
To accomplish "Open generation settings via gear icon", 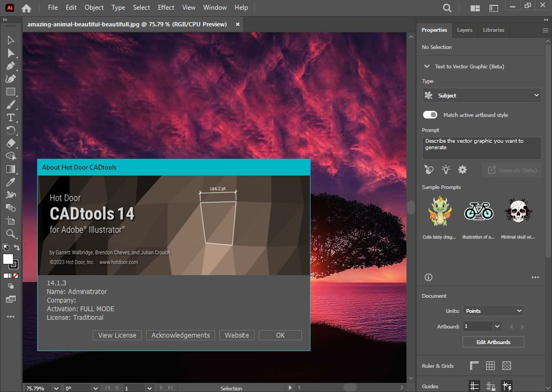I will [462, 170].
